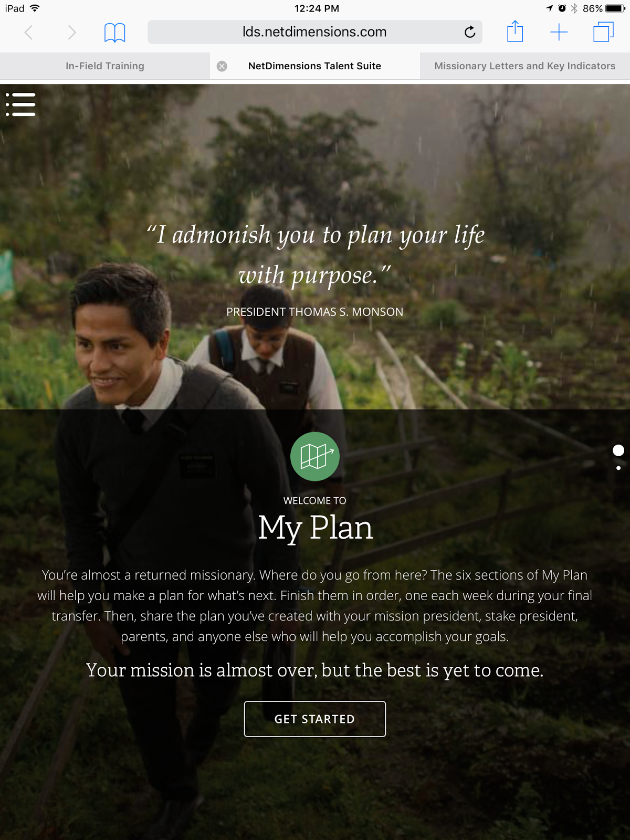The height and width of the screenshot is (840, 630).
Task: Click the GET STARTED button
Action: [x=315, y=719]
